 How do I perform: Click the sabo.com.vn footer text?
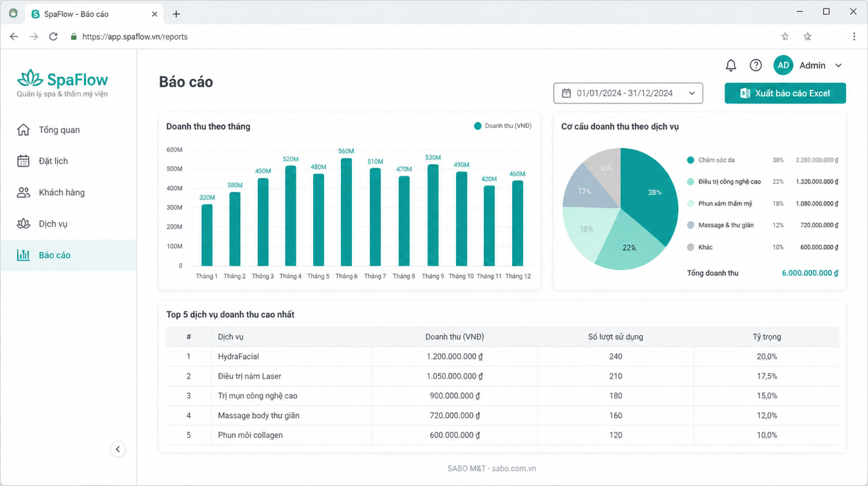(514, 469)
